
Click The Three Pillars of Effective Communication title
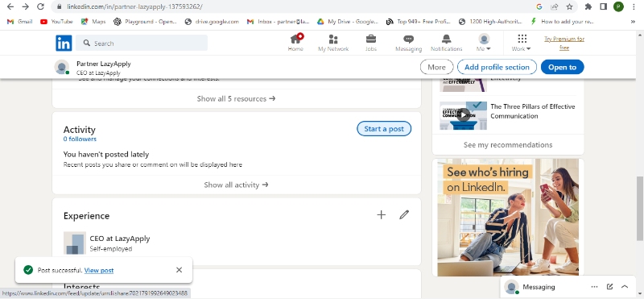coord(533,111)
